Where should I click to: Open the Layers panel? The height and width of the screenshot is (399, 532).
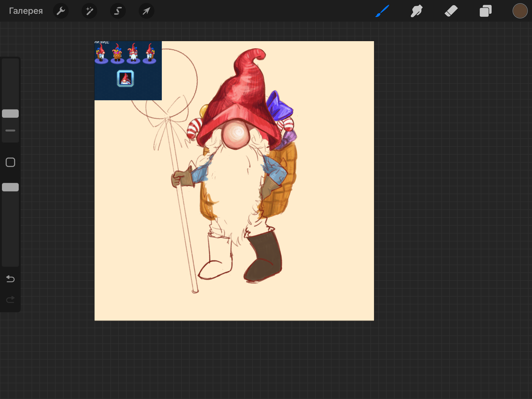[x=485, y=11]
